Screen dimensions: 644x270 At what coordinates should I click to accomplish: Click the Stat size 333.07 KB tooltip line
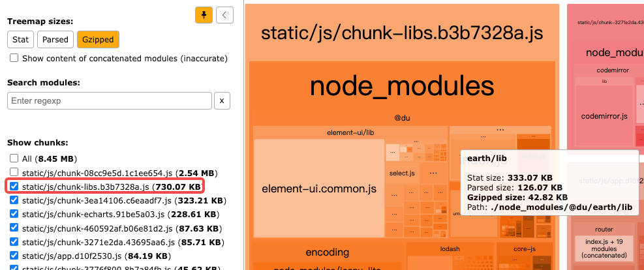[510, 178]
